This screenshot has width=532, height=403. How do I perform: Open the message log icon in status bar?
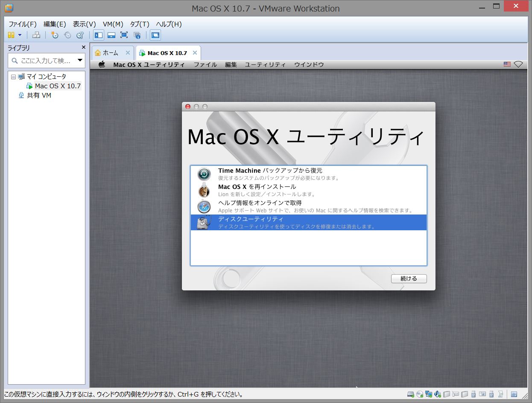[514, 394]
